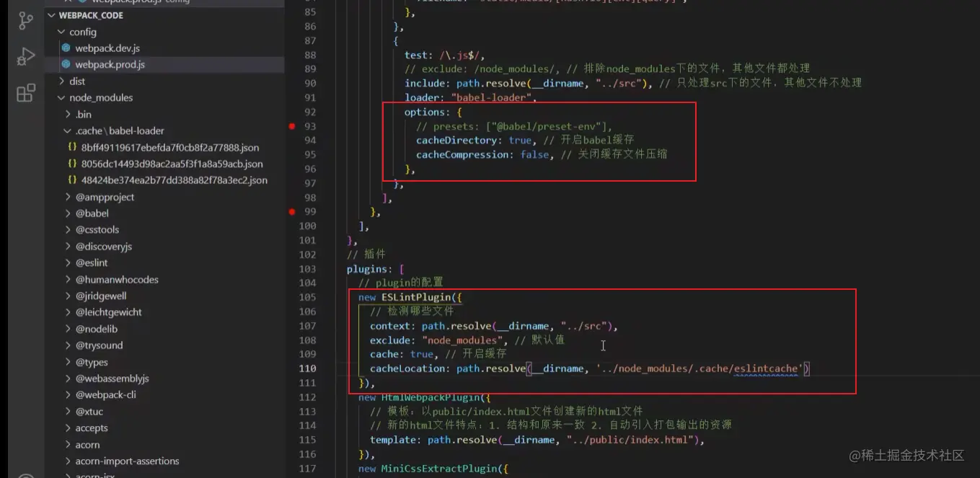Expand the @webpack-cli folder

point(105,395)
